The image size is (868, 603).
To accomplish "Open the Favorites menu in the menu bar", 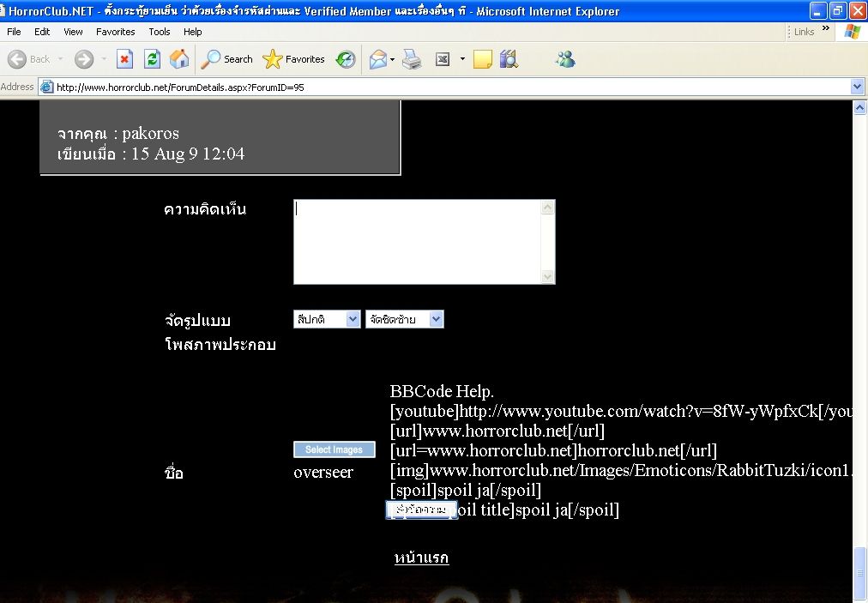I will [x=115, y=32].
